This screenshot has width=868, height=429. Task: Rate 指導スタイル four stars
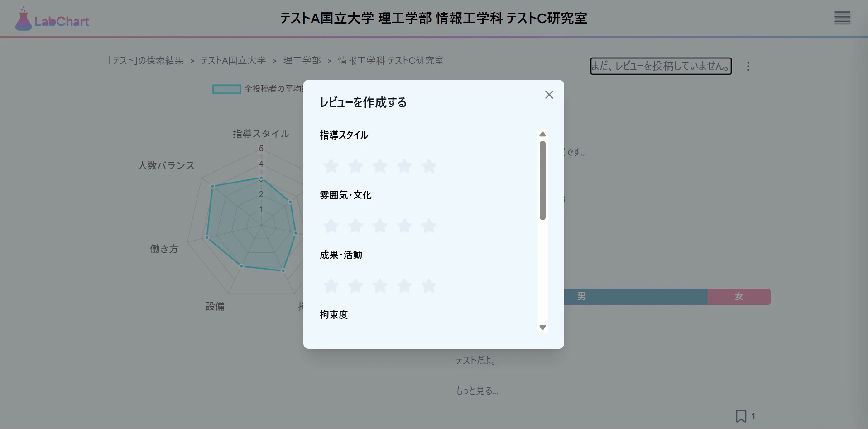pos(404,166)
